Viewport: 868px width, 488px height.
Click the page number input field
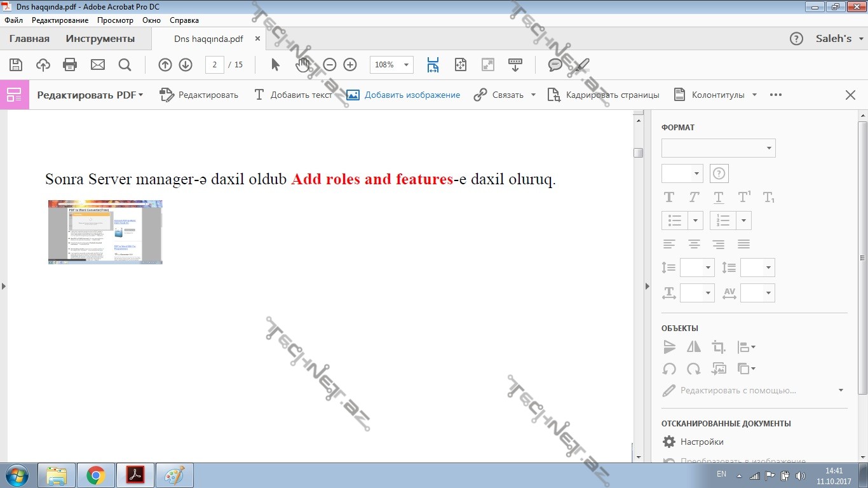point(215,65)
